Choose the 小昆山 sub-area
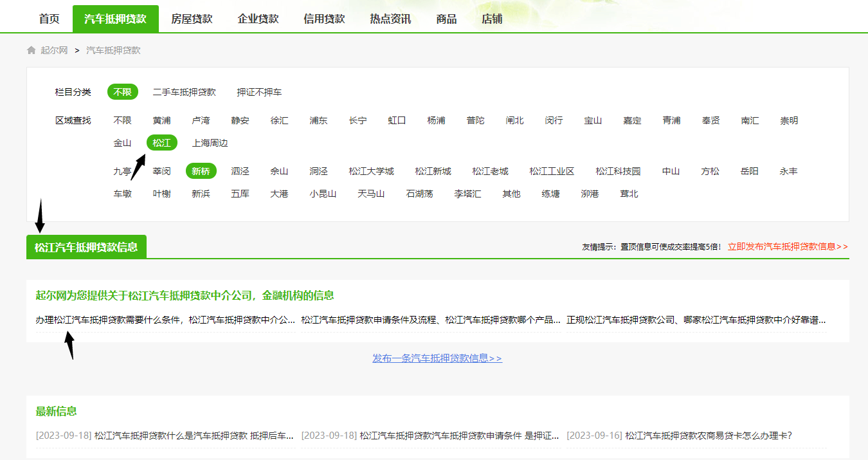 tap(323, 194)
